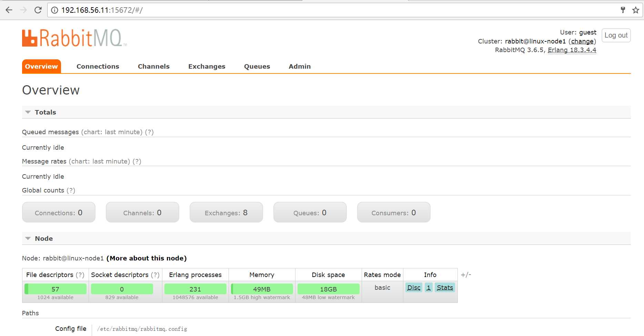
Task: Click the 829 available text
Action: (122, 297)
